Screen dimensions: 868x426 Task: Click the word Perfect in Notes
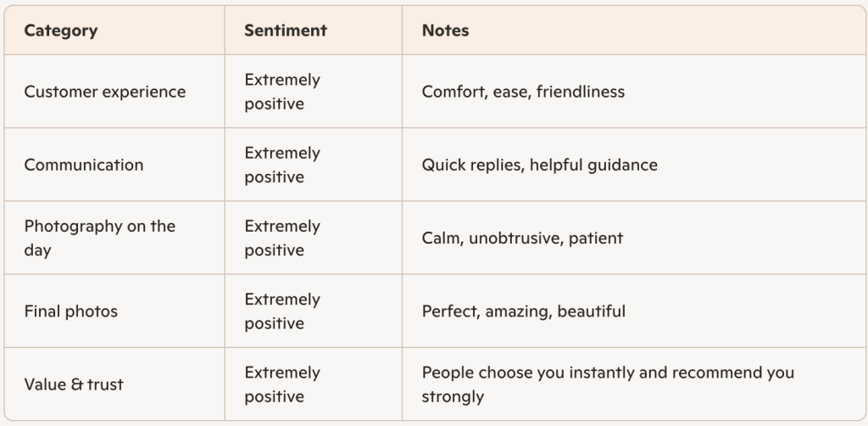(450, 311)
